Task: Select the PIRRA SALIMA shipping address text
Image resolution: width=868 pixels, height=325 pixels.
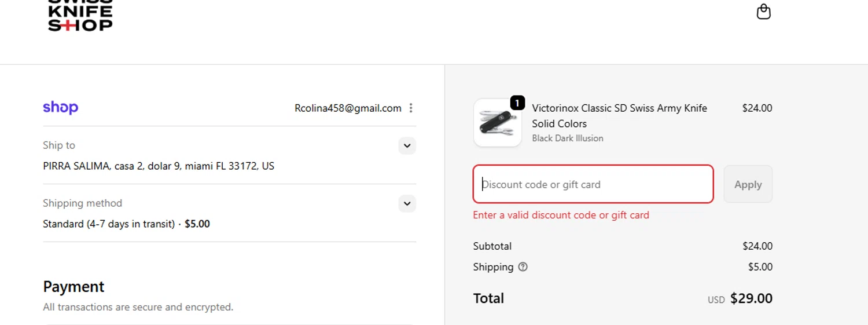Action: [x=159, y=166]
